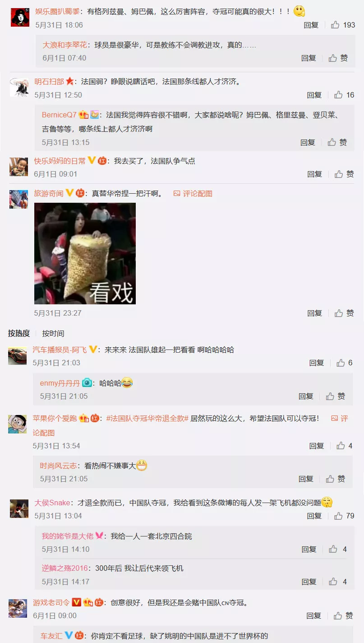This screenshot has height=643, width=364.
Task: Click the sports car avatar of 汽车播报员-阿飞
Action: pos(17,355)
